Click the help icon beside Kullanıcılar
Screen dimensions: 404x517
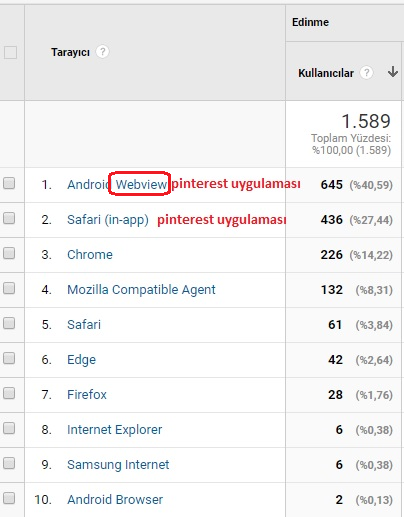click(x=367, y=73)
